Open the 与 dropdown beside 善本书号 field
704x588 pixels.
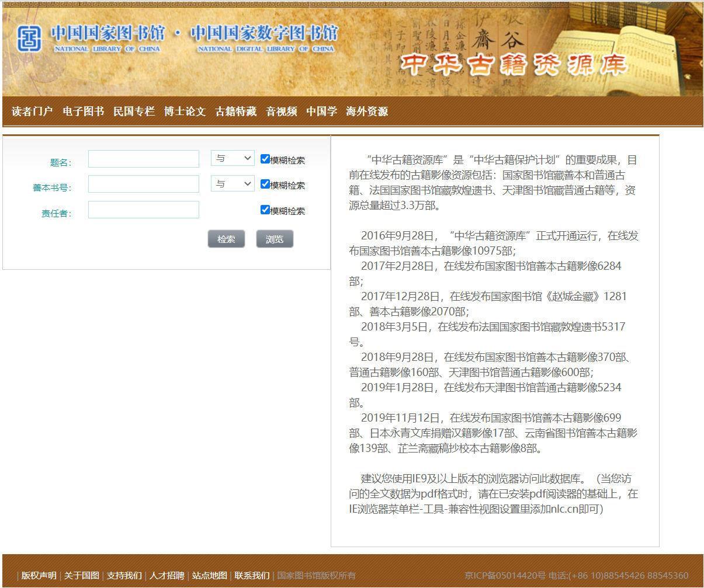(233, 184)
